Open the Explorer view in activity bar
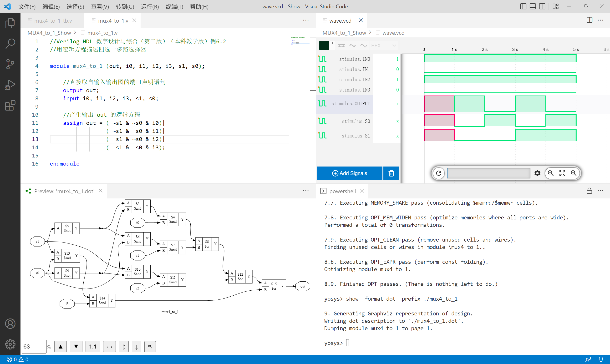610x364 pixels. (10, 23)
